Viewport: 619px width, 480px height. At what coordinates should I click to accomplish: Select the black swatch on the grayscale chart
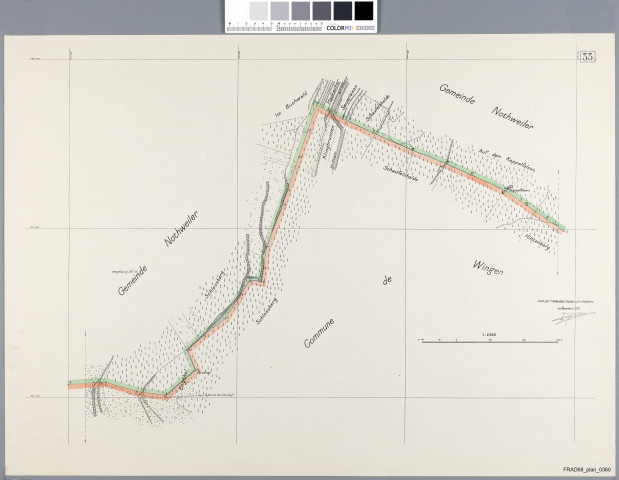[x=364, y=10]
